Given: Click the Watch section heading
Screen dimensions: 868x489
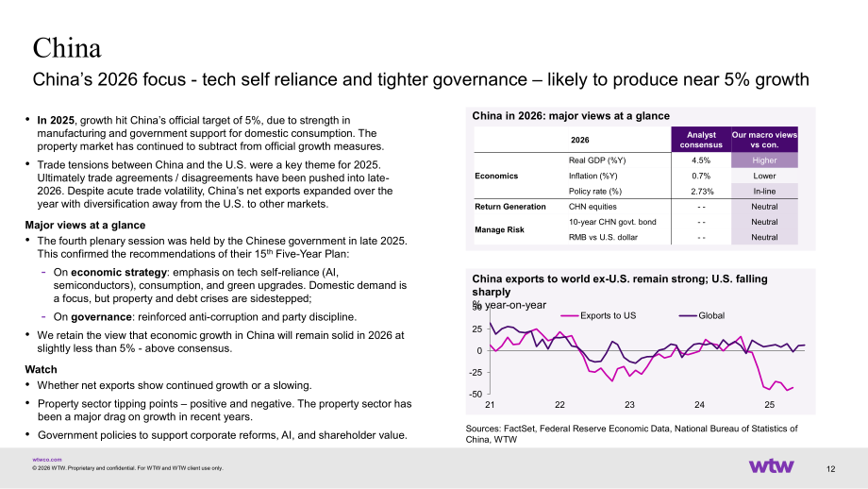Looking at the screenshot, I should (41, 369).
